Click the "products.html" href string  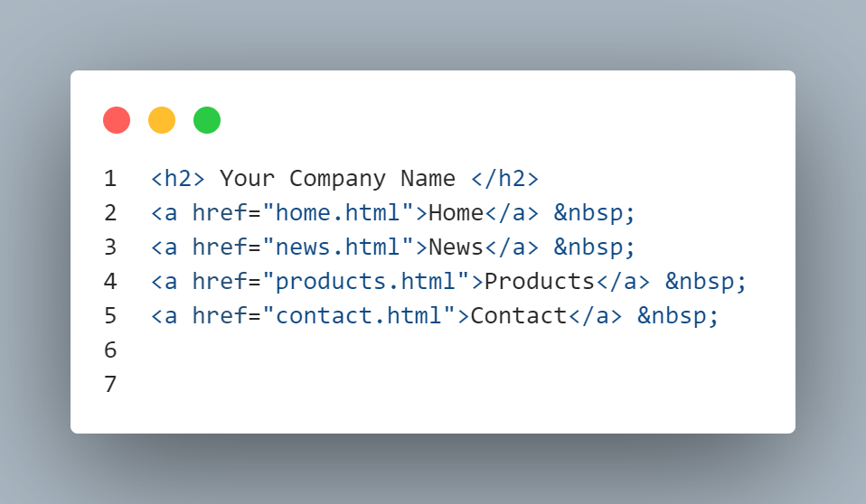click(x=365, y=281)
